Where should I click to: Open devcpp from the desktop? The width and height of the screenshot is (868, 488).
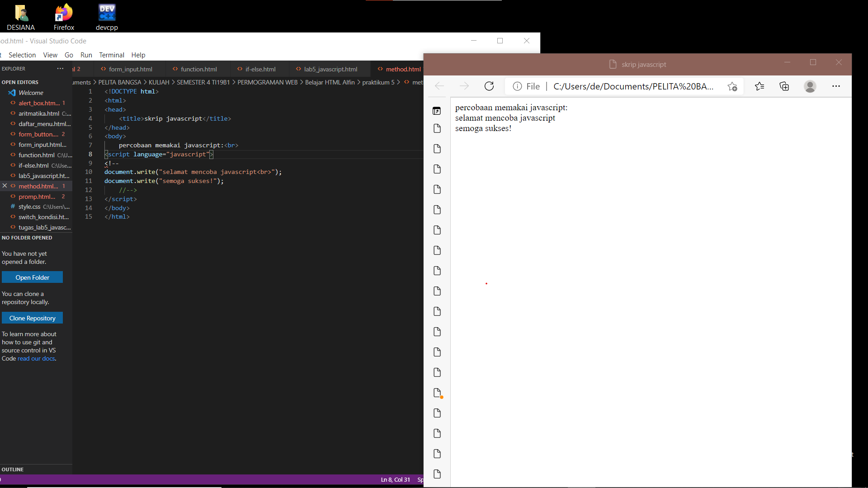107,14
